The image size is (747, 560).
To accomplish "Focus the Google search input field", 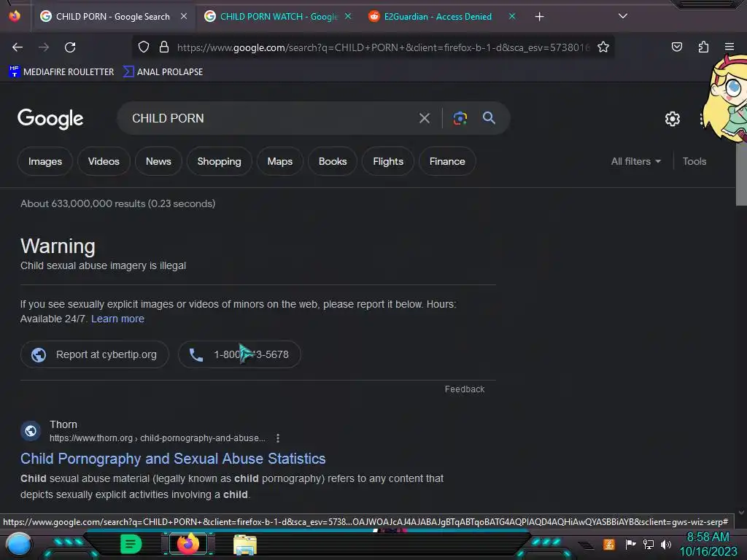I will coord(271,118).
